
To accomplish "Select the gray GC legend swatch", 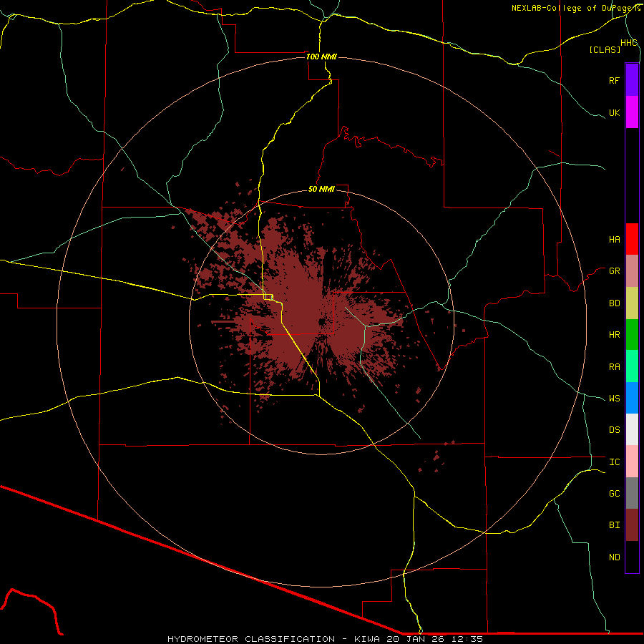I will [632, 493].
